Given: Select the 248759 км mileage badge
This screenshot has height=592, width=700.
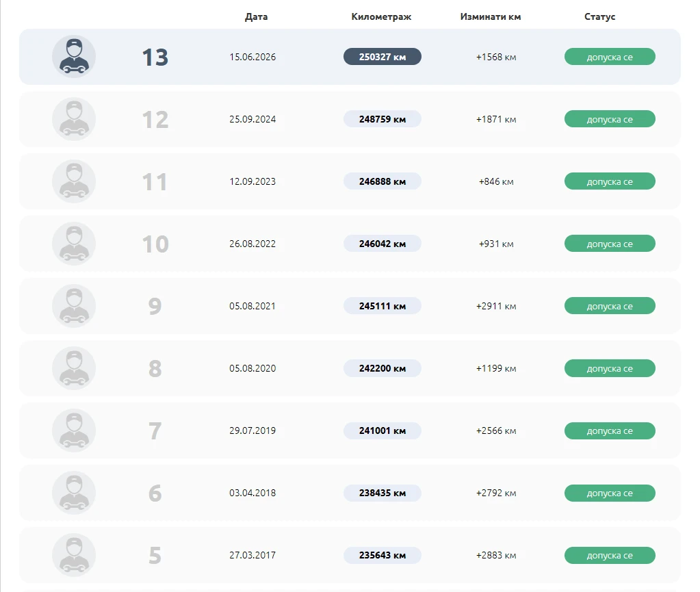Looking at the screenshot, I should (382, 119).
